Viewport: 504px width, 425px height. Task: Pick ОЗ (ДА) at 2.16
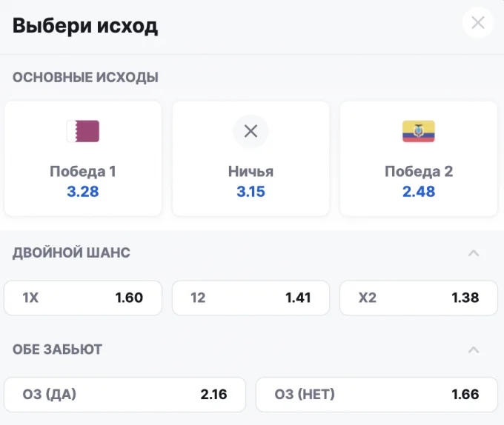click(x=125, y=395)
